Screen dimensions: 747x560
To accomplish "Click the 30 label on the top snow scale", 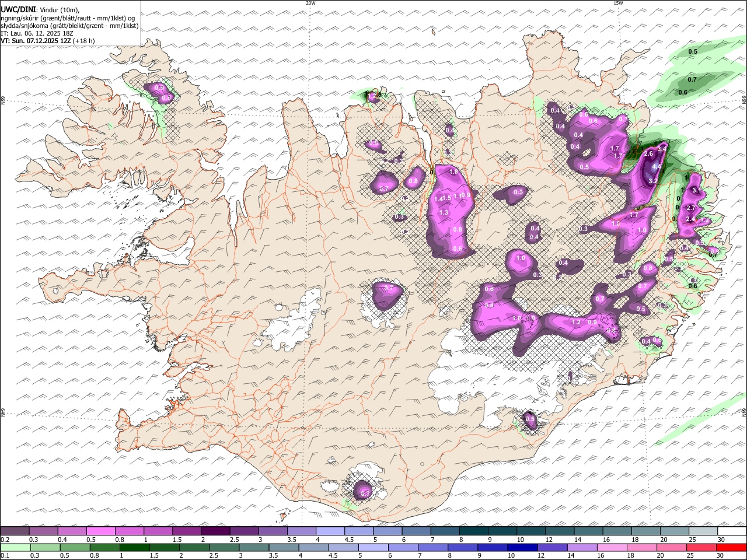I will 721,540.
